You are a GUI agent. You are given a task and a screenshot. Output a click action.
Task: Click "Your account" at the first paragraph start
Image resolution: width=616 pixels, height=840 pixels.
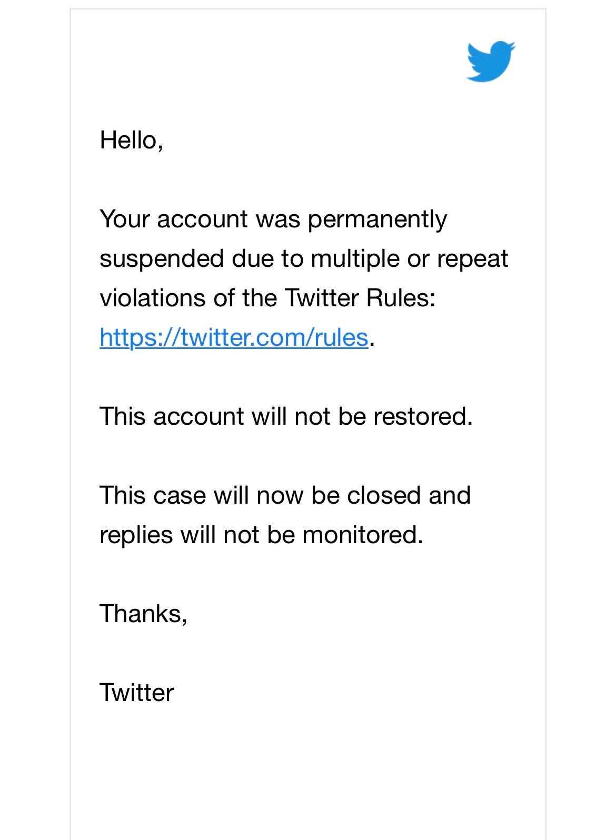click(x=174, y=219)
